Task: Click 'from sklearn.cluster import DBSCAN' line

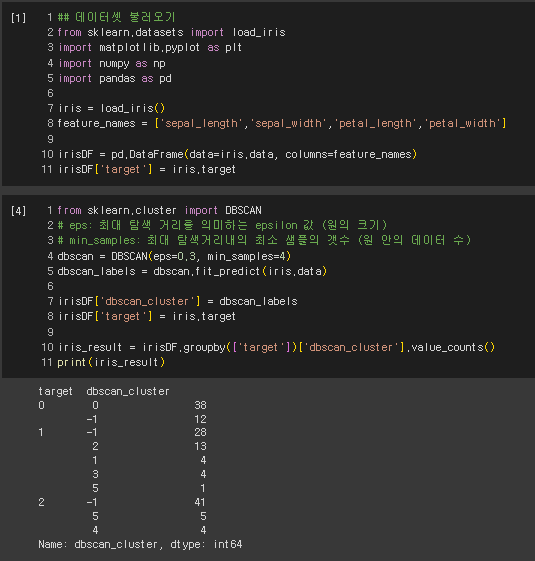Action: [x=160, y=210]
